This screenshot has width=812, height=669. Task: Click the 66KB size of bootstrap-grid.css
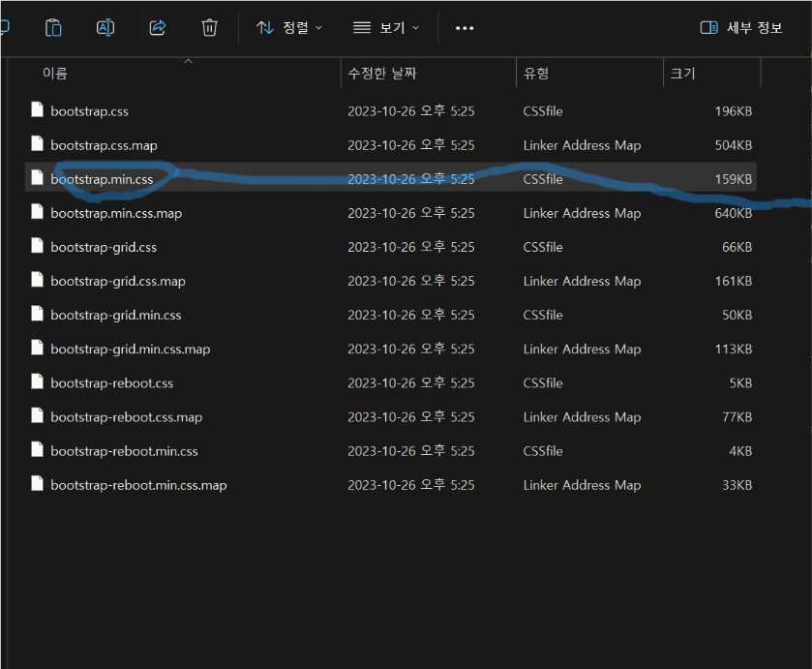(737, 247)
